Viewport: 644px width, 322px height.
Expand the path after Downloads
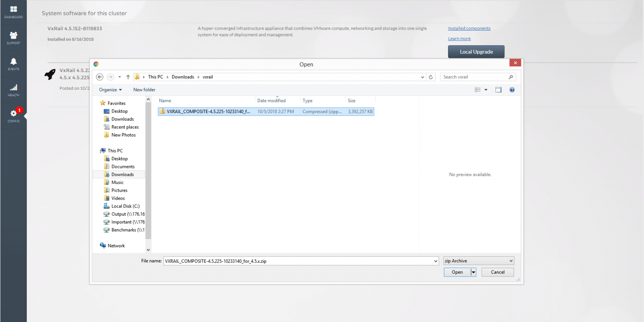(x=198, y=77)
